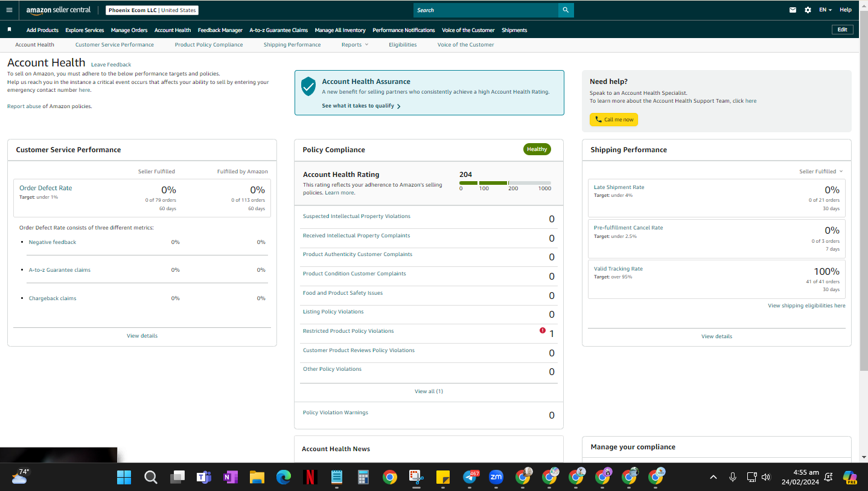Open View shipping eligibilities here link
Image resolution: width=868 pixels, height=491 pixels.
pyautogui.click(x=806, y=306)
